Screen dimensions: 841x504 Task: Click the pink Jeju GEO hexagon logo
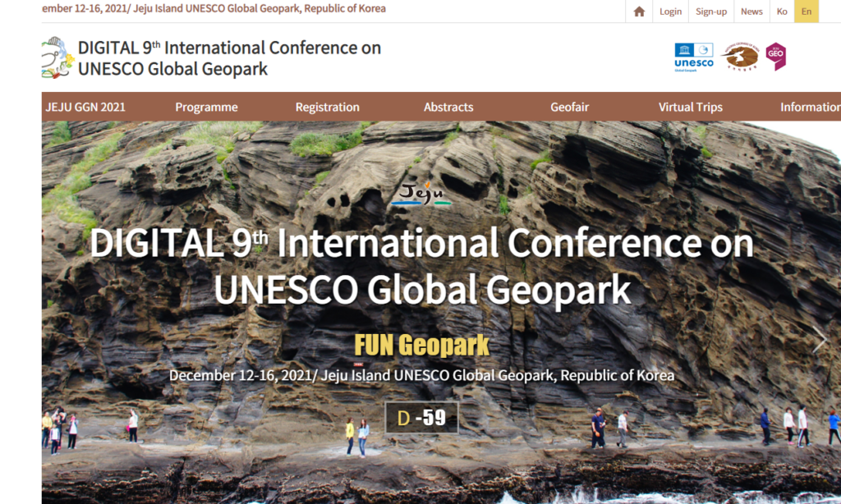[x=775, y=57]
